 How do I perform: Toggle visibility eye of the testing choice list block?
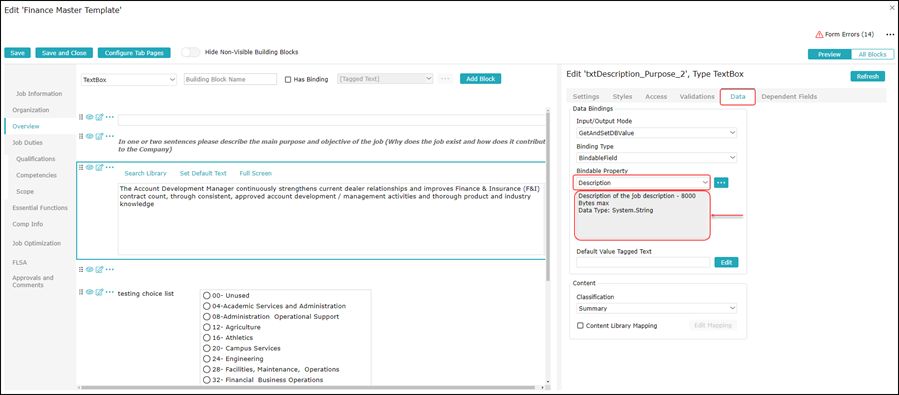tap(89, 292)
